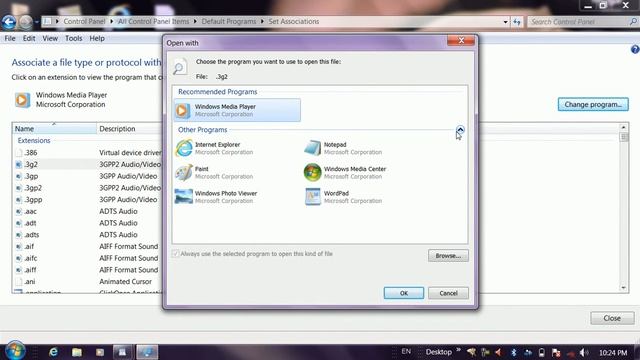
Task: Refresh the address bar location
Action: [x=517, y=22]
